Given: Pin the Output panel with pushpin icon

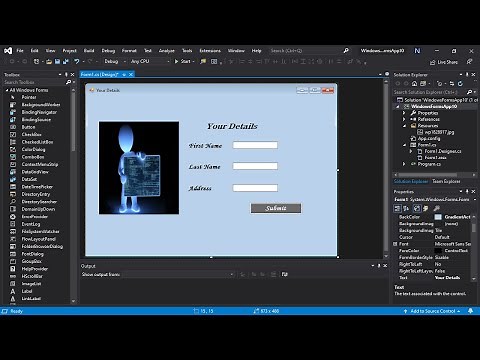Looking at the screenshot, I should [x=379, y=266].
